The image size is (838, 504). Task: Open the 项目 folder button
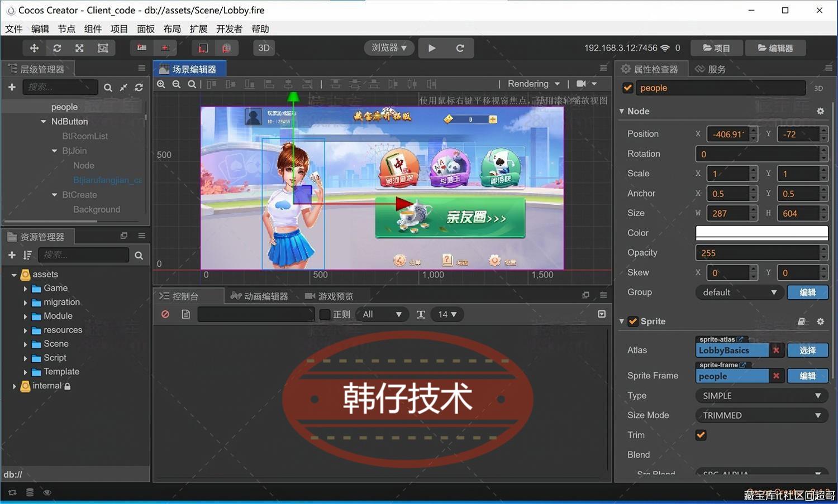pyautogui.click(x=716, y=48)
